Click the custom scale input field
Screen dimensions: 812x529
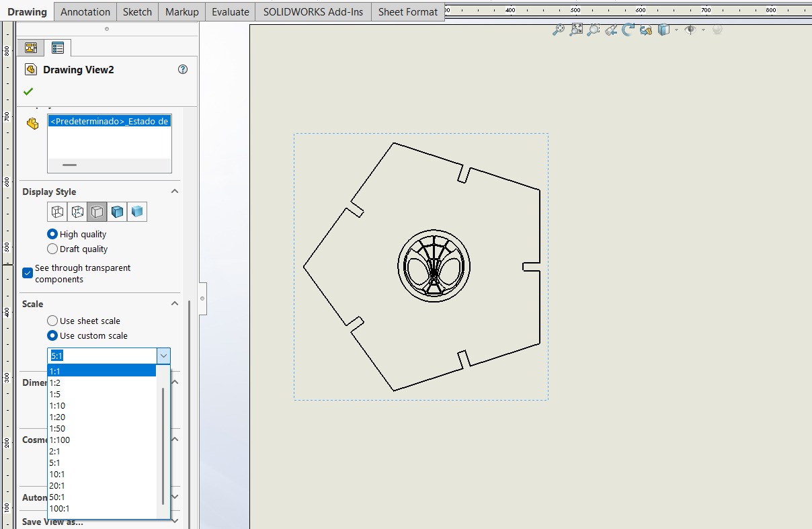(102, 356)
